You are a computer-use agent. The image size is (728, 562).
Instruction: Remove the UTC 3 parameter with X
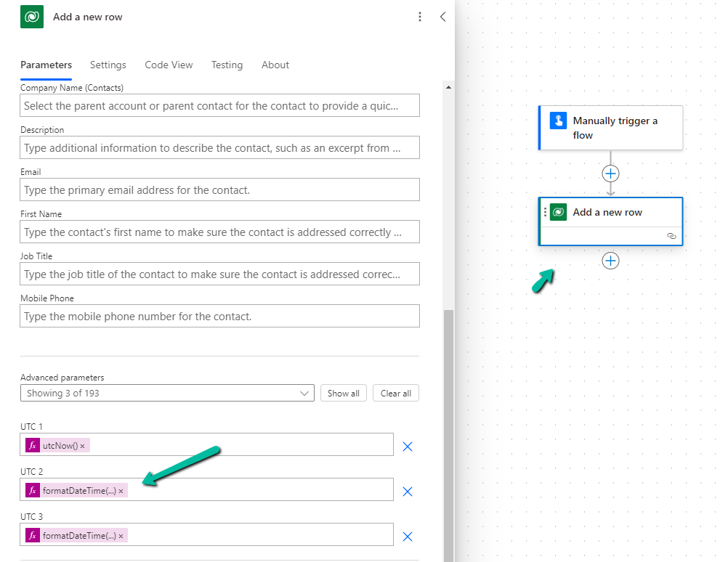coord(408,537)
